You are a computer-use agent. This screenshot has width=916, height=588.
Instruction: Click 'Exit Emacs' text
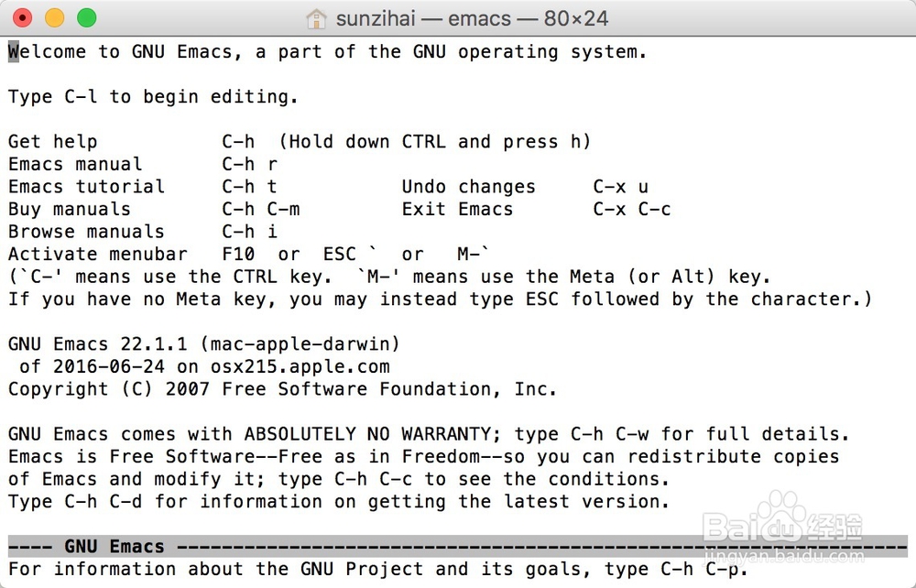coord(457,209)
